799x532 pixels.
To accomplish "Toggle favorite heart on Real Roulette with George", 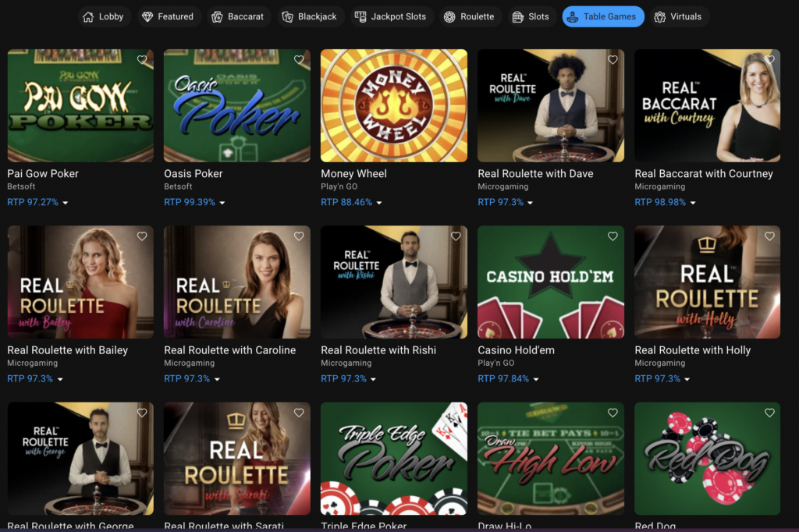I will (x=142, y=413).
